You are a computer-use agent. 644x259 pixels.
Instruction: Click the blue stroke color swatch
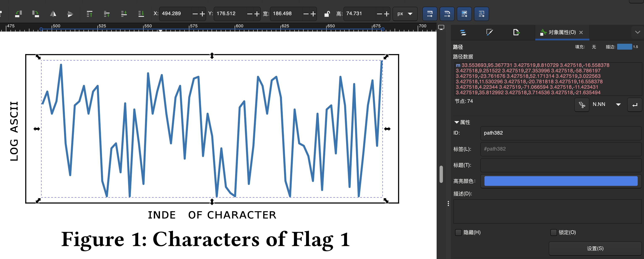(x=624, y=47)
